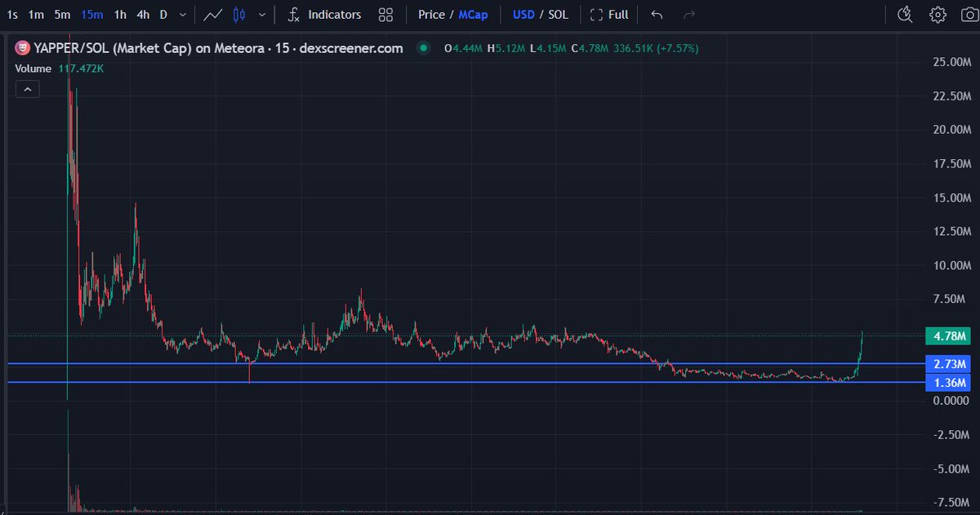980x515 pixels.
Task: Switch chart to Price mode
Action: coord(431,15)
